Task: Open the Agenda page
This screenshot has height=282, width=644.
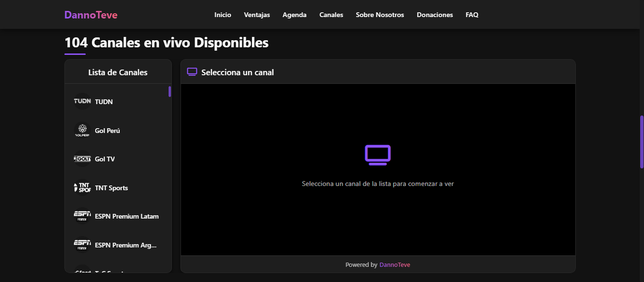Action: tap(295, 15)
